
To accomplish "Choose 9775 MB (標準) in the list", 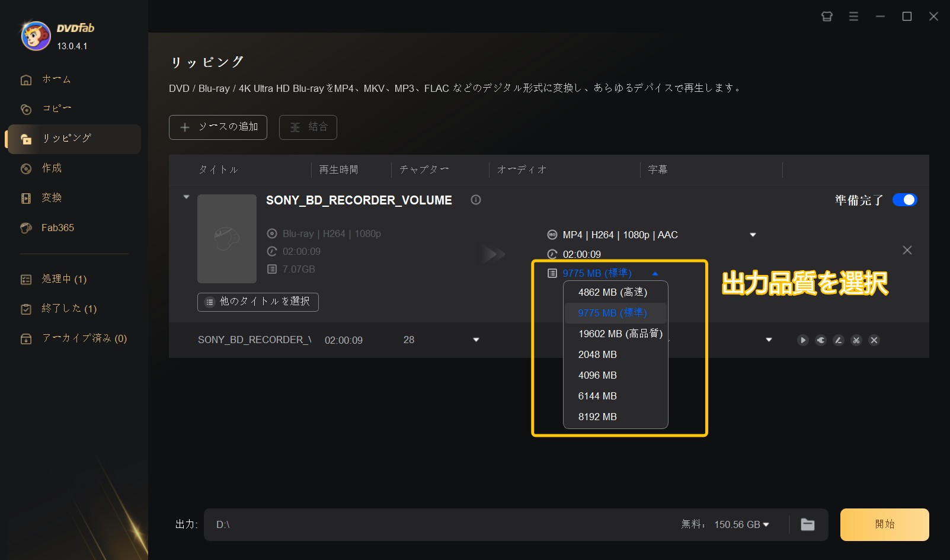I will [615, 313].
